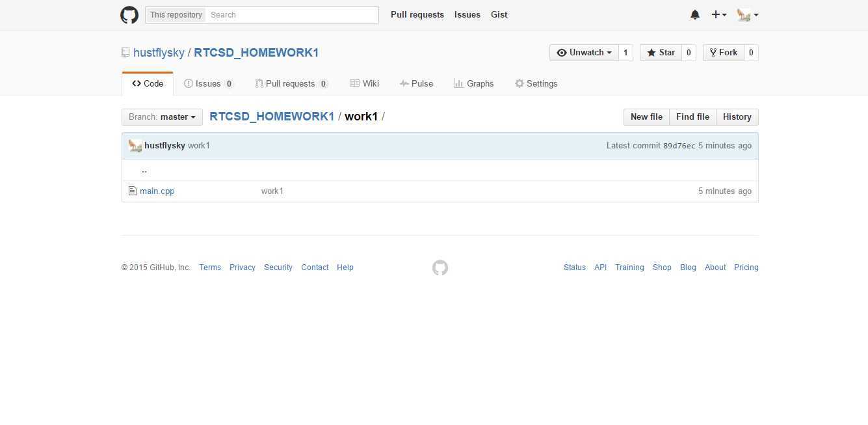Open Privacy footer link
Screen dimensions: 868x425
pos(243,267)
